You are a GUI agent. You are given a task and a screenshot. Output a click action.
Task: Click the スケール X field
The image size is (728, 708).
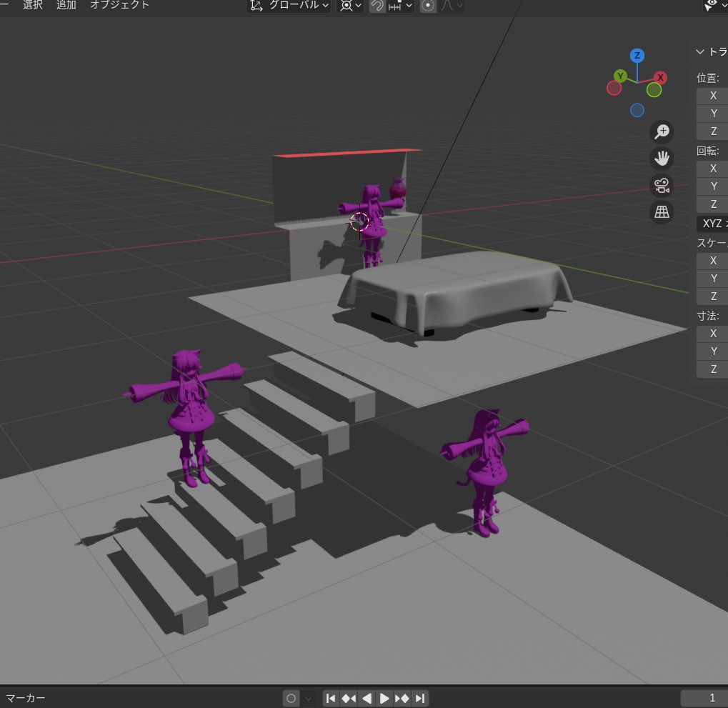(712, 261)
